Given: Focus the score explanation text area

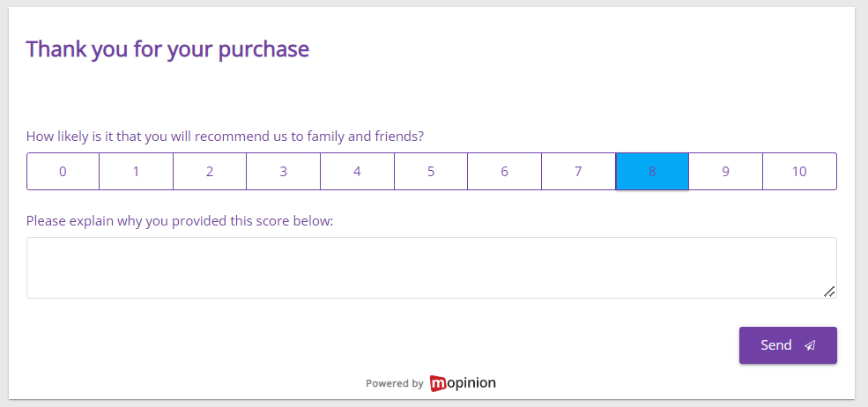Looking at the screenshot, I should pyautogui.click(x=431, y=267).
